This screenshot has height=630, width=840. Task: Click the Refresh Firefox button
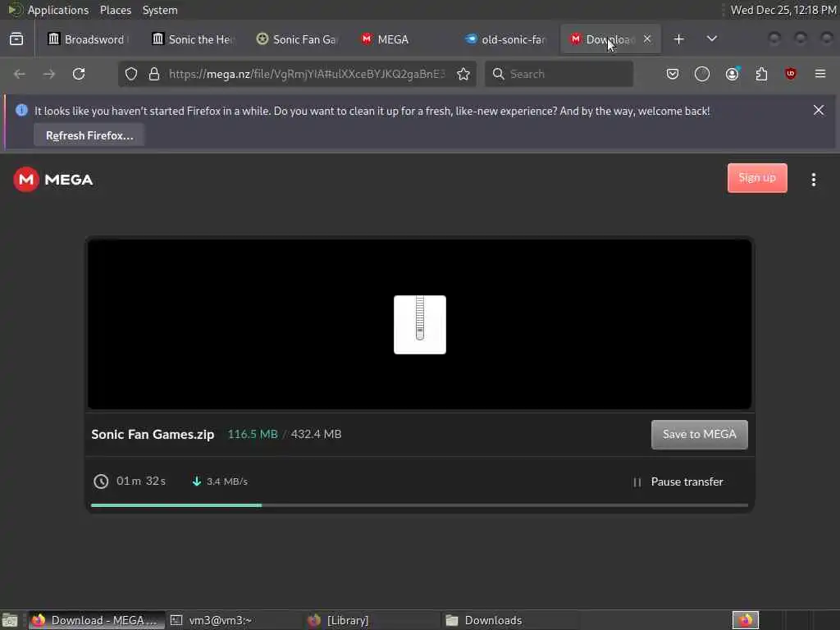point(89,135)
